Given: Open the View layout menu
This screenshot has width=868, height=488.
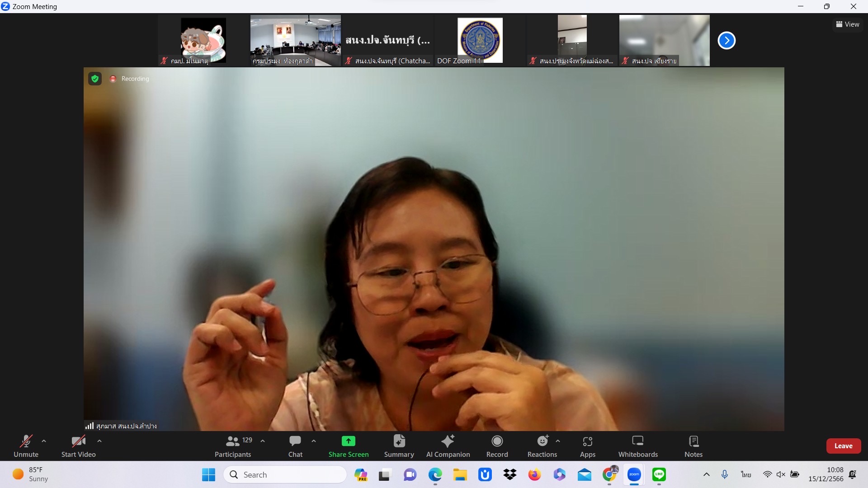Looking at the screenshot, I should click(848, 24).
